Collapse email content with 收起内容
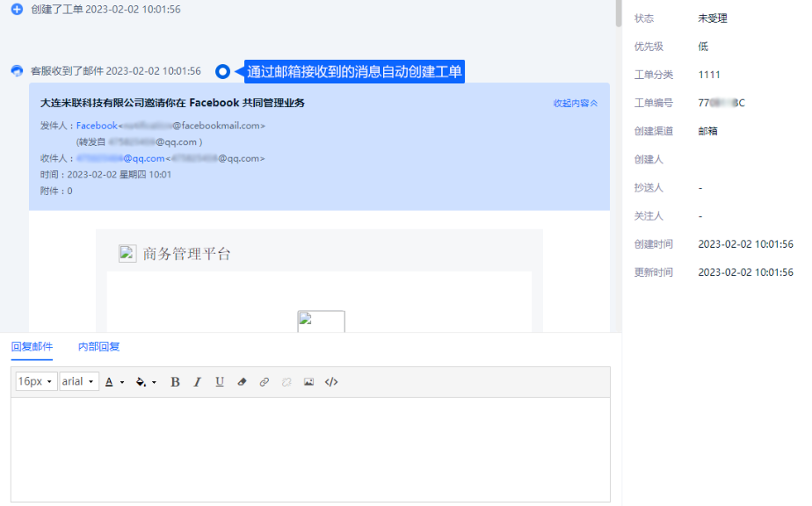812x506 pixels. click(x=575, y=103)
